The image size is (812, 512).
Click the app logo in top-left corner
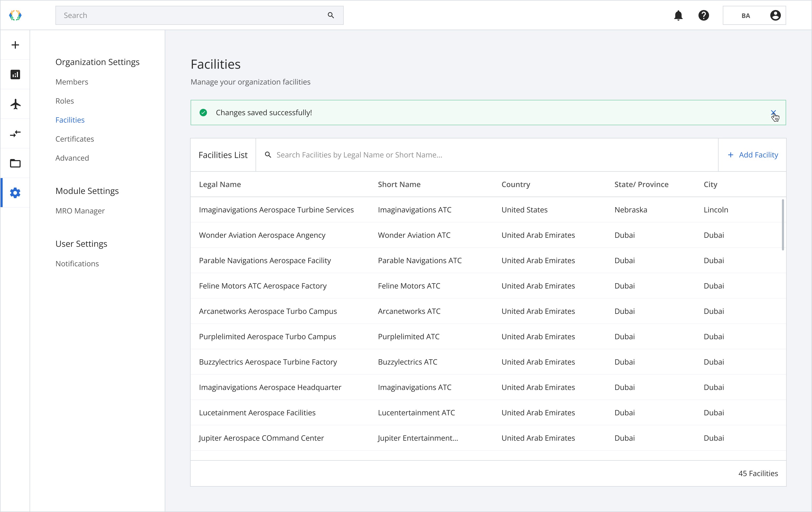[x=15, y=15]
